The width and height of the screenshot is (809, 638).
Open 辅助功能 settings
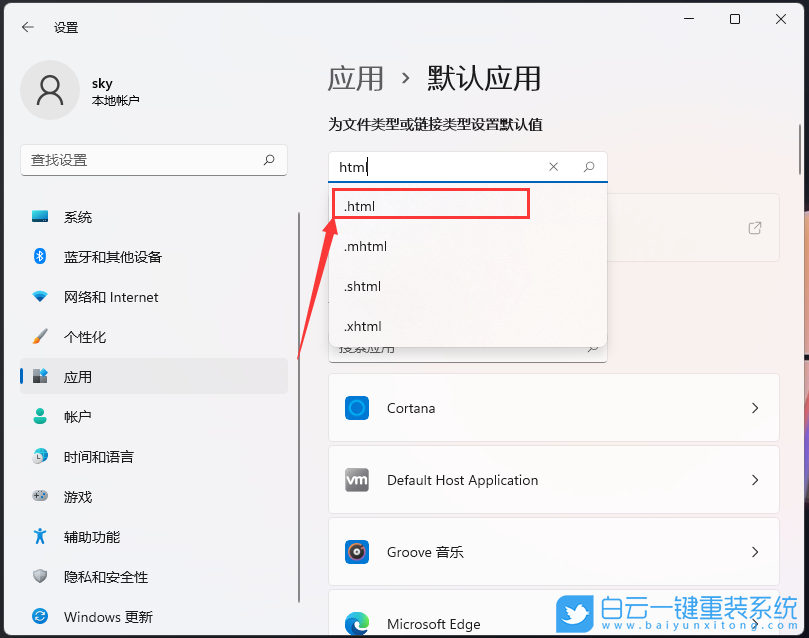[80, 536]
